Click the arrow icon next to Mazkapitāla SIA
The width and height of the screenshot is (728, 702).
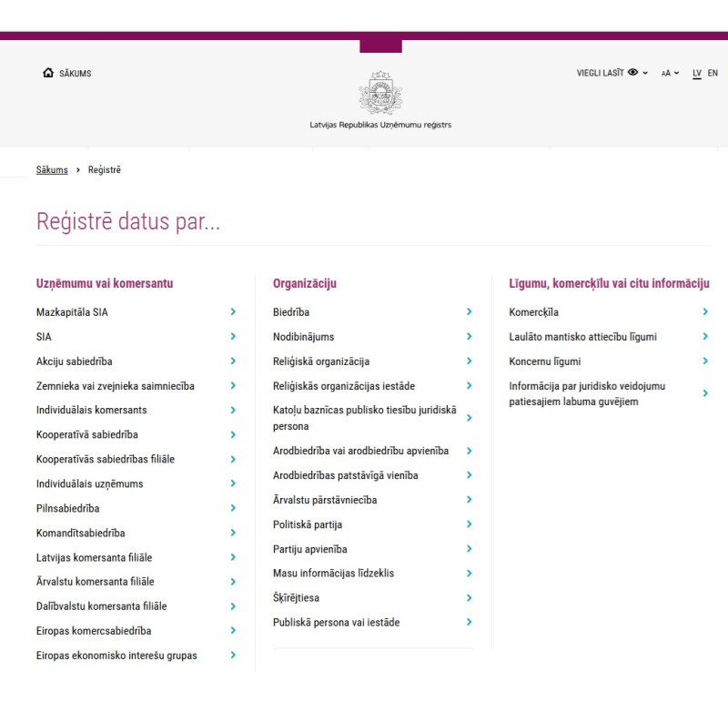click(x=234, y=312)
